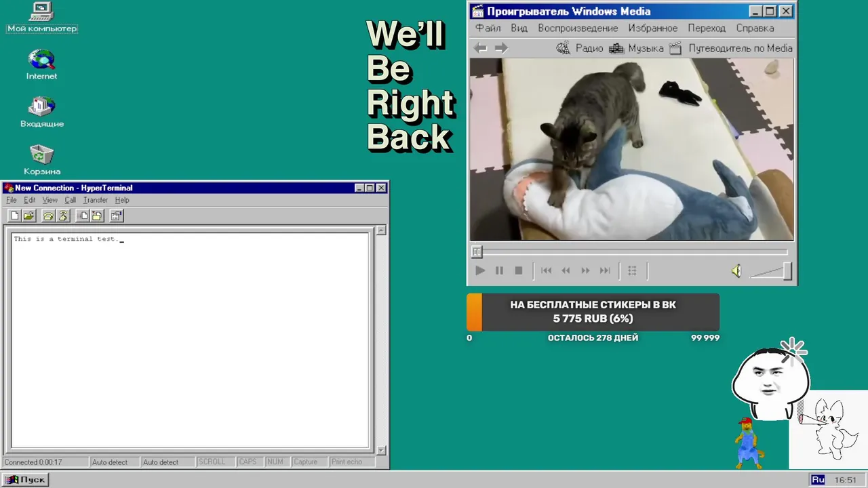Click Open file icon in HyperTerminal toolbar
The width and height of the screenshot is (868, 488).
point(28,216)
